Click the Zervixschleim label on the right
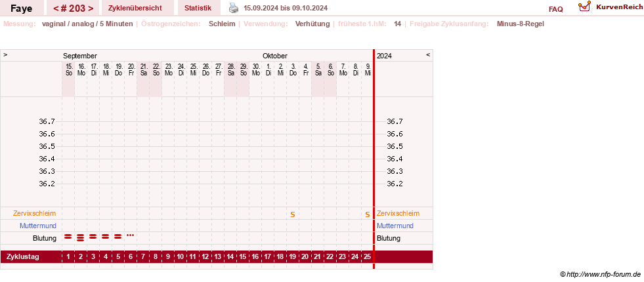Image resolution: width=644 pixels, height=282 pixels. [398, 213]
